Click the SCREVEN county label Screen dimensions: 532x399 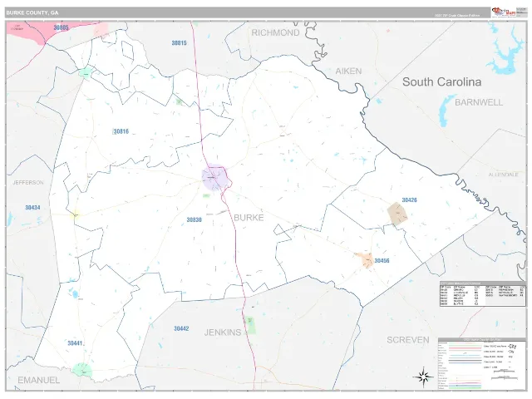tap(408, 340)
